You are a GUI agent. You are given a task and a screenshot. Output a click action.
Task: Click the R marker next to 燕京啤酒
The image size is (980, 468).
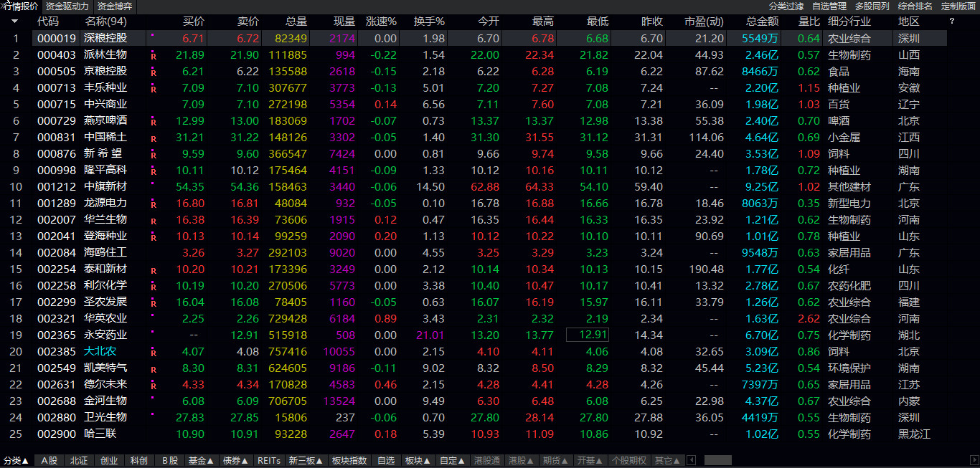tap(154, 121)
